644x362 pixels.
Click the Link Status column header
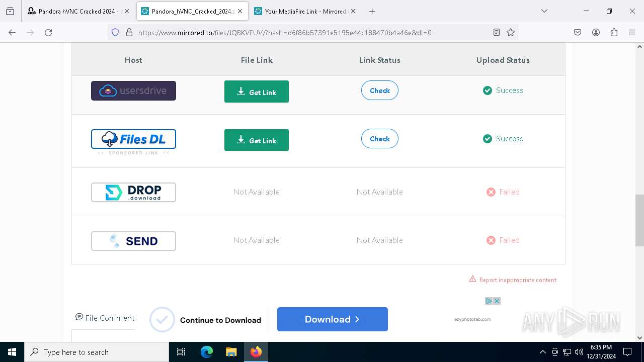pos(380,60)
